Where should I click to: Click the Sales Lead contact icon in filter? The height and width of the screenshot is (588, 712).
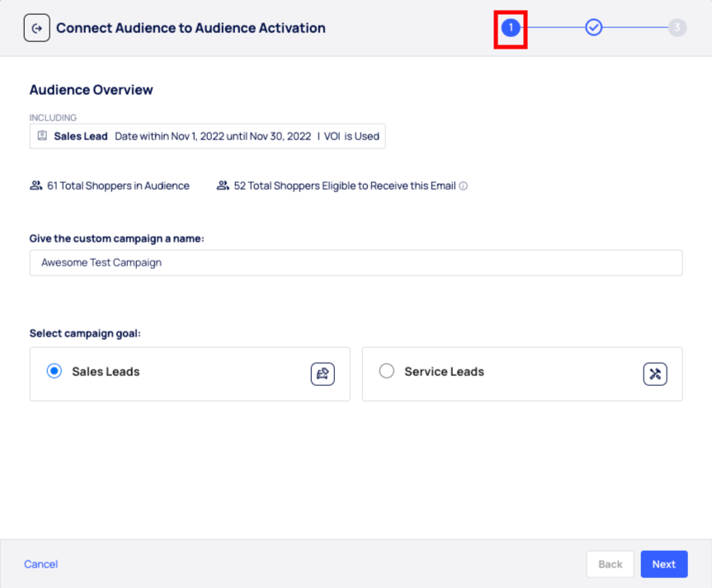43,136
